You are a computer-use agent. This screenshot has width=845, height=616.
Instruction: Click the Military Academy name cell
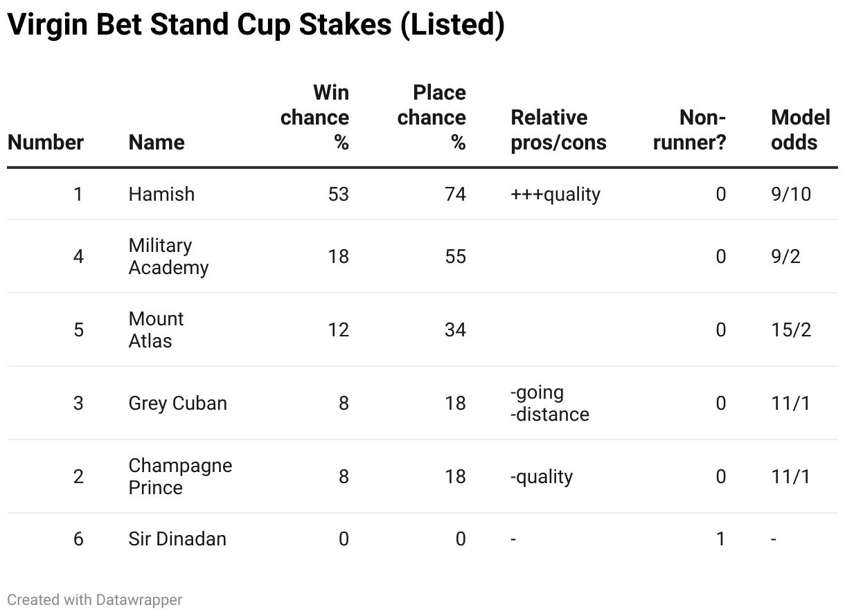click(x=168, y=257)
